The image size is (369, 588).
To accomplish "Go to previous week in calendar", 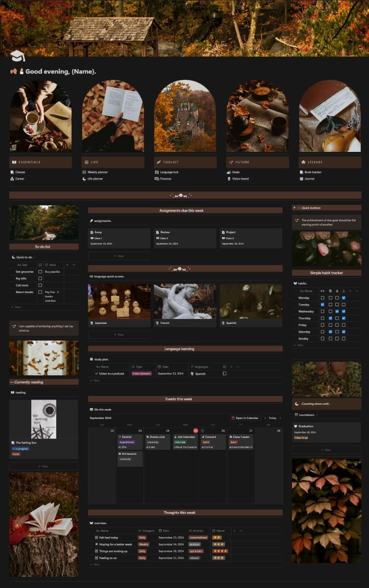I will click(x=265, y=418).
